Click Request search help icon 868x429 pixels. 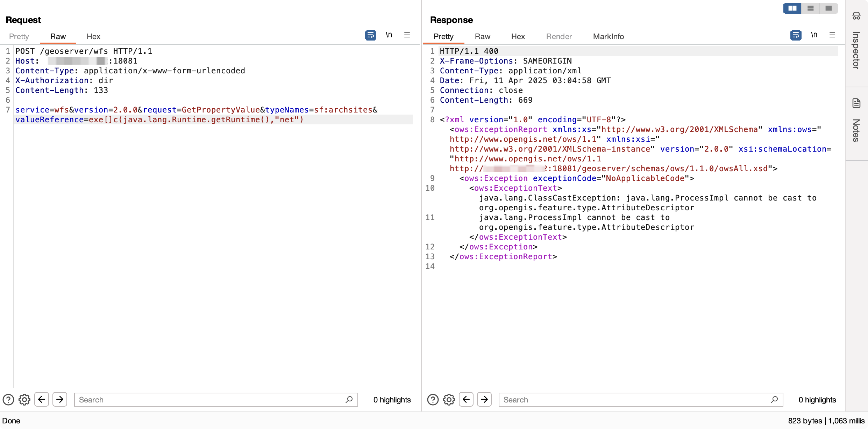(8, 399)
